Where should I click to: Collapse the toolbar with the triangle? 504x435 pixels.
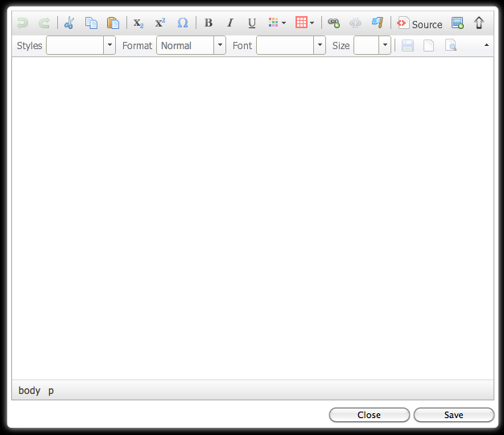[486, 45]
